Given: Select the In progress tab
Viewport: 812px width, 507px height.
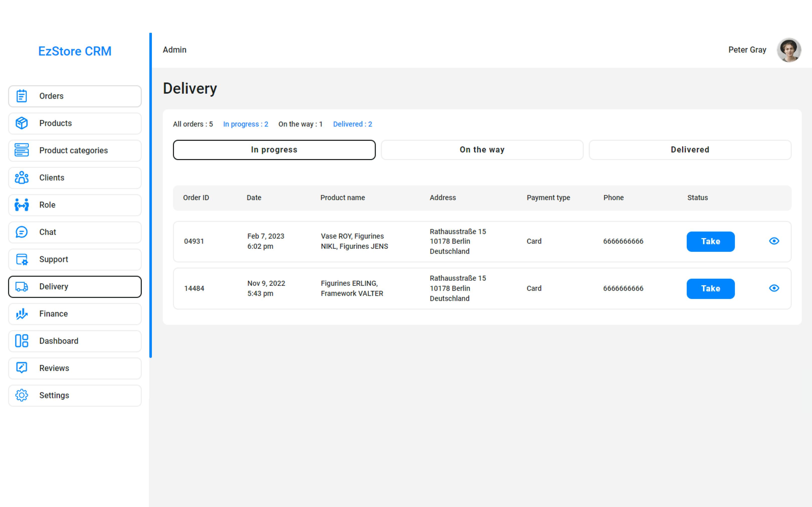Looking at the screenshot, I should 274,150.
